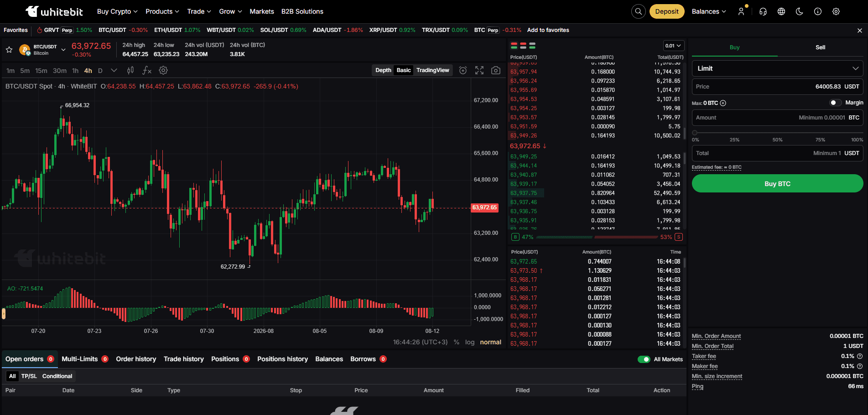Toggle the All Markets switch

point(644,359)
